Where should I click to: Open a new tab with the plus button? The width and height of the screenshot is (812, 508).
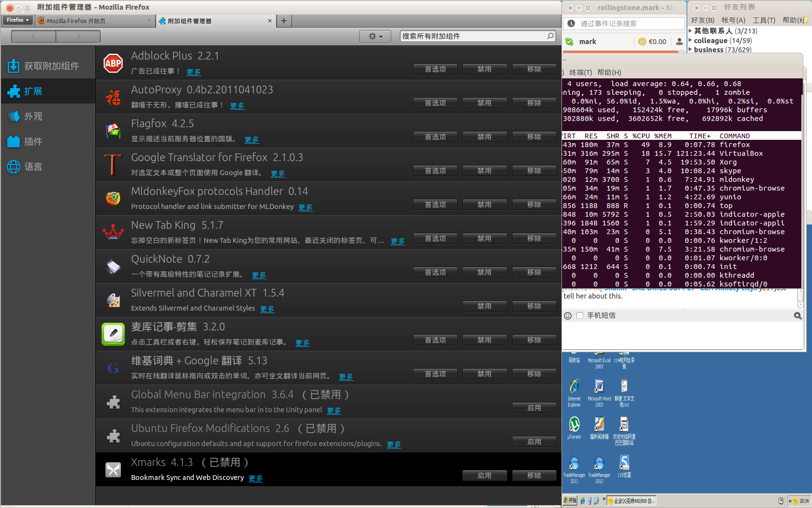284,21
